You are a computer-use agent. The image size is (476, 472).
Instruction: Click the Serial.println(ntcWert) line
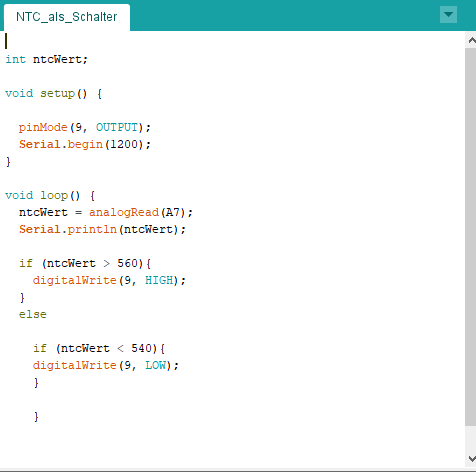click(102, 229)
